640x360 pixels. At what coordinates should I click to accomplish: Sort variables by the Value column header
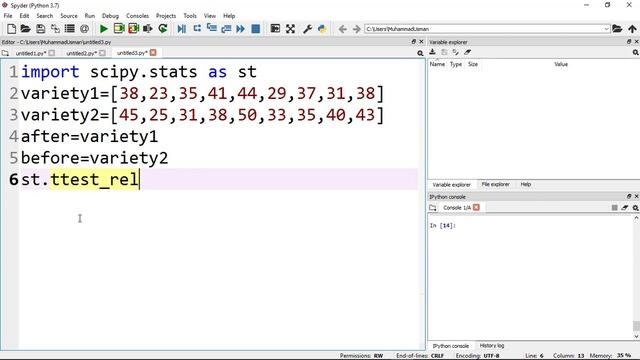click(561, 64)
